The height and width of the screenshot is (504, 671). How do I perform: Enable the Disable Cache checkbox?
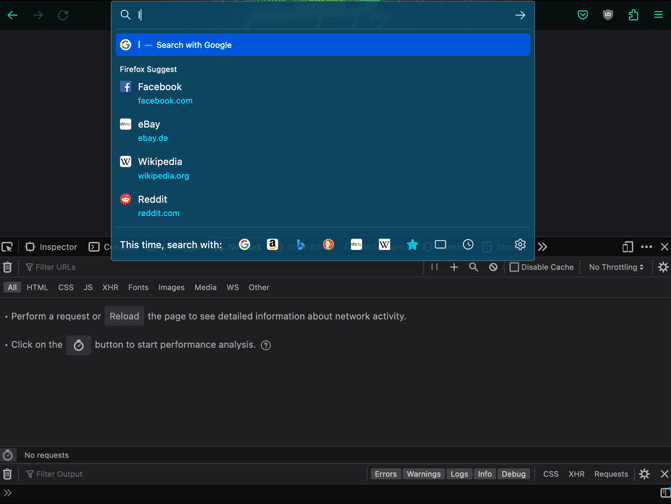point(514,268)
